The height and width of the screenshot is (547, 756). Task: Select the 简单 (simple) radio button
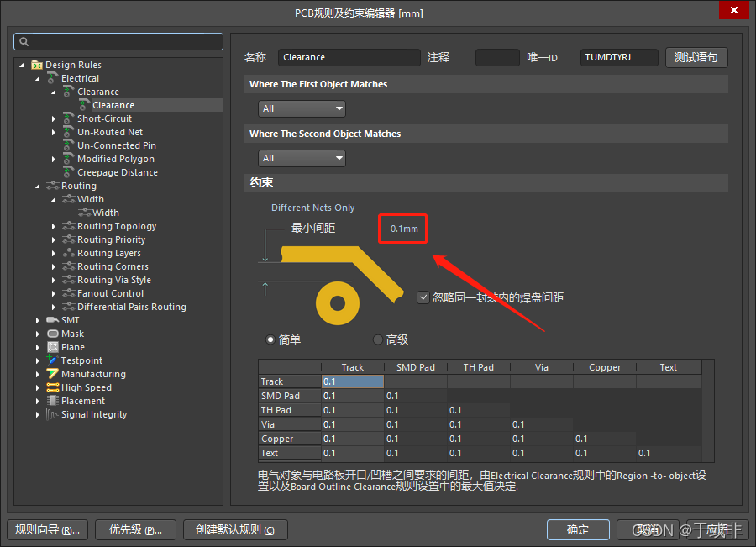[x=270, y=339]
